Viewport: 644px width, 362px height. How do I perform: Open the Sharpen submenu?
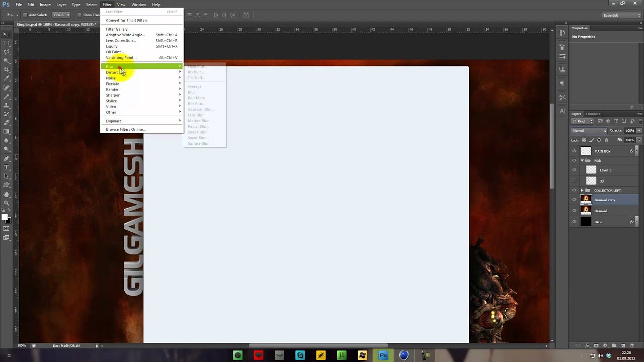pos(141,95)
